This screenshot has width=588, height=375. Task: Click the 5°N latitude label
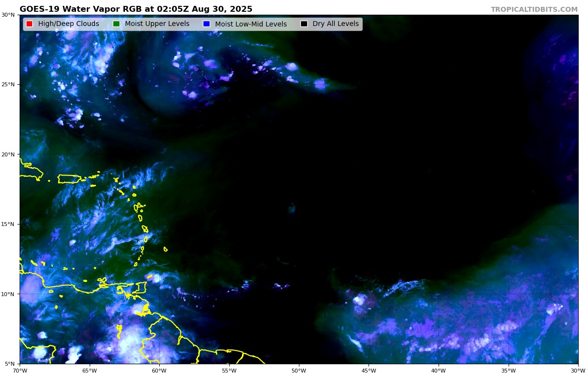10,364
